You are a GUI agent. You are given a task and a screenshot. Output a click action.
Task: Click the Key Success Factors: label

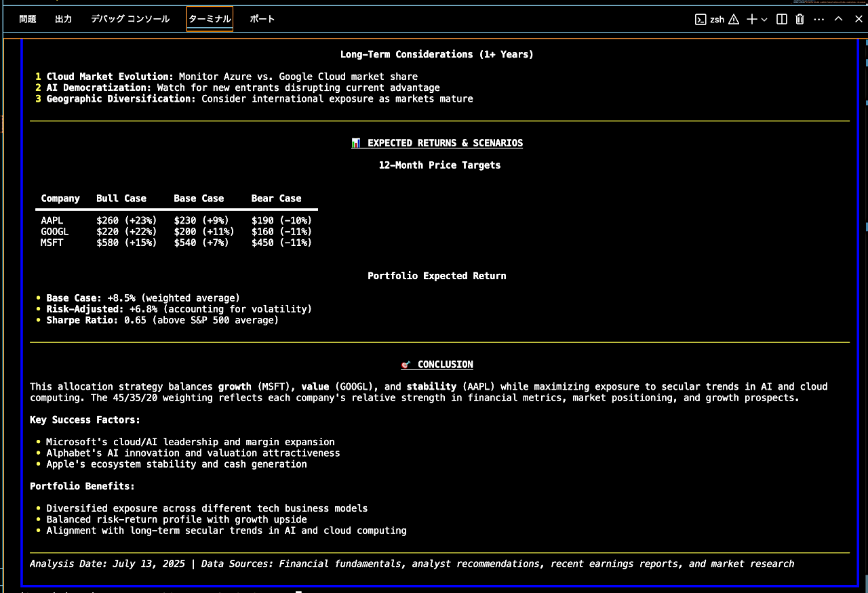point(85,420)
